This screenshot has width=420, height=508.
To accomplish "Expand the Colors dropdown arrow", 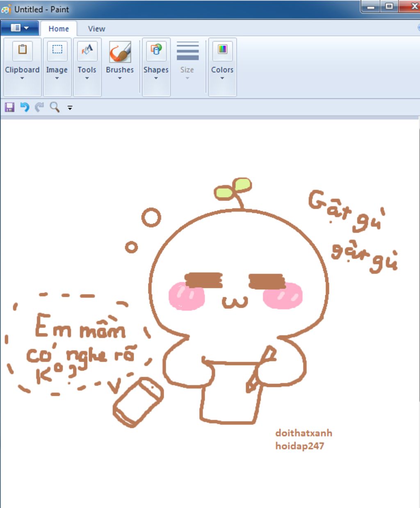I will (x=222, y=78).
